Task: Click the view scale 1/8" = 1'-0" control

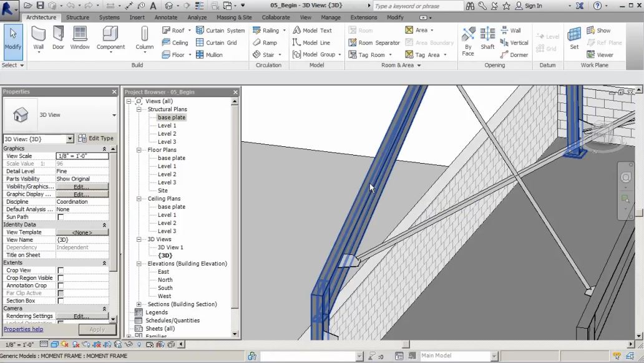Action: (19, 344)
